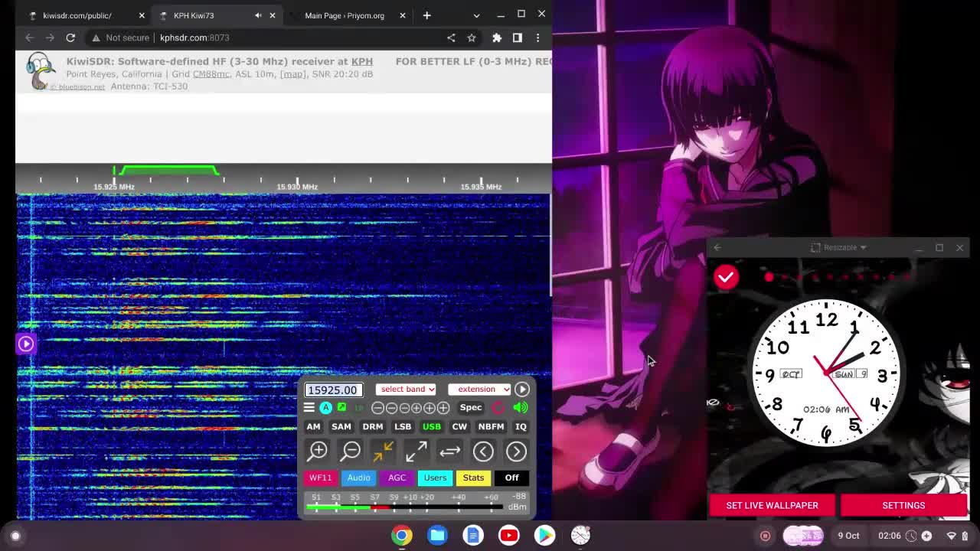The height and width of the screenshot is (551, 980).
Task: Toggle the Spec spectrum display button
Action: pyautogui.click(x=470, y=408)
